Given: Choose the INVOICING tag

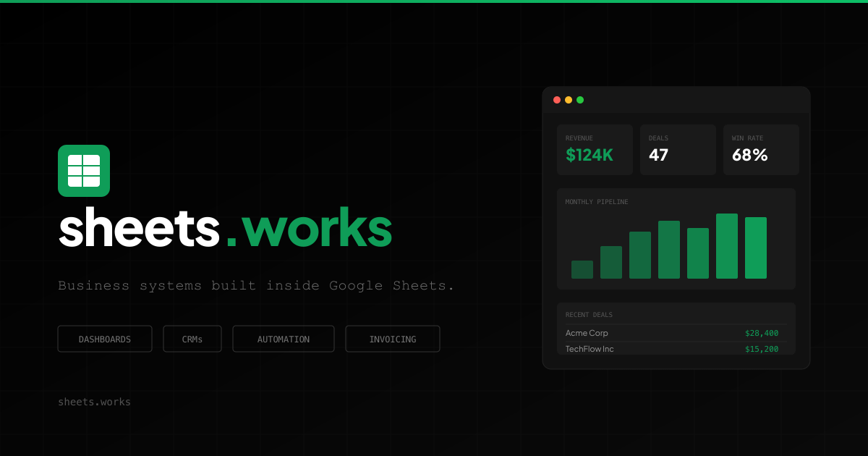Looking at the screenshot, I should 393,339.
